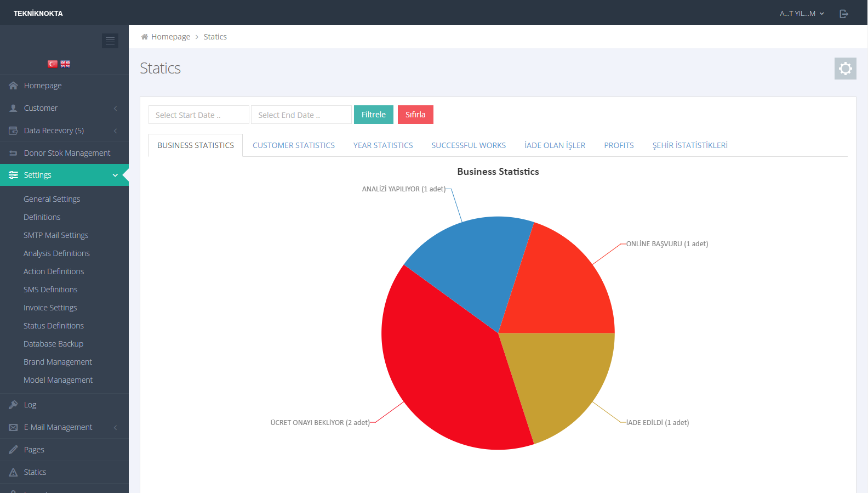Toggle the sidebar hamburger menu
Viewport: 868px width, 493px height.
(110, 41)
